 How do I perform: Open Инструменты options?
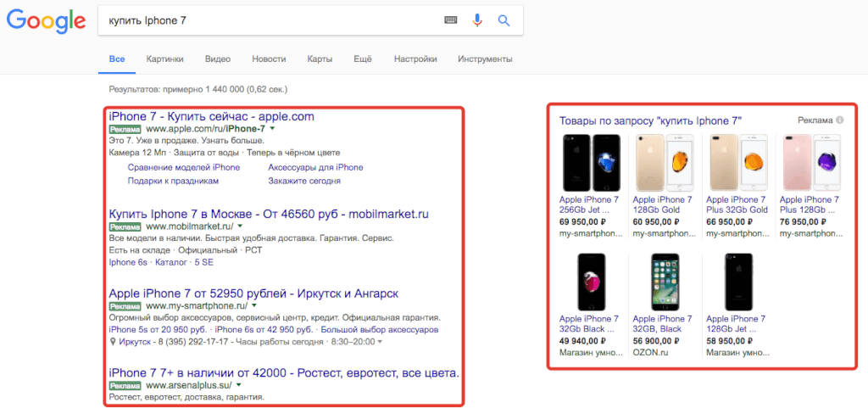click(x=485, y=59)
